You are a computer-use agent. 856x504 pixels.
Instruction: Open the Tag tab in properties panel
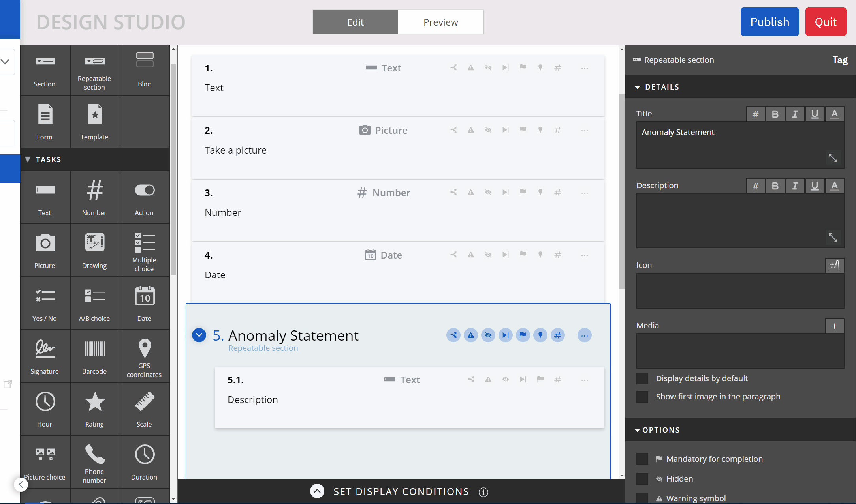[840, 60]
